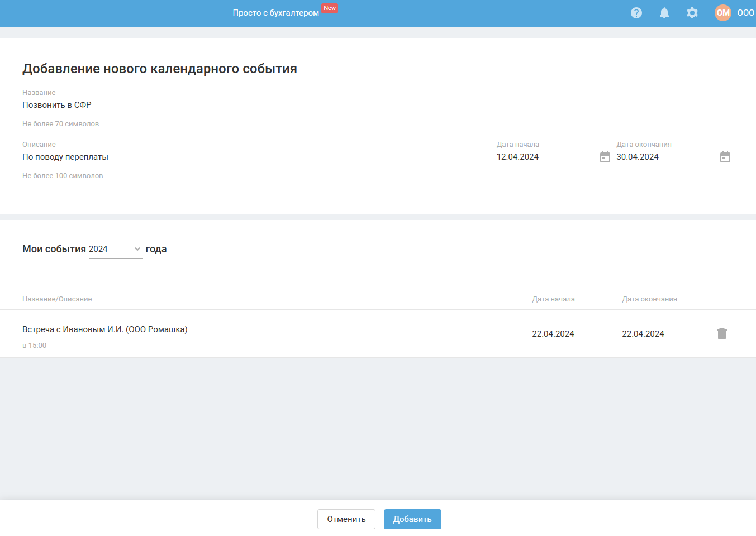
Task: Click the ООО organization name in header
Action: (746, 13)
